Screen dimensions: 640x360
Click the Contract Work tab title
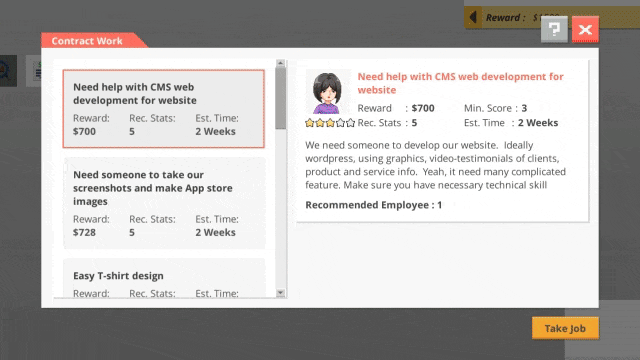(87, 41)
